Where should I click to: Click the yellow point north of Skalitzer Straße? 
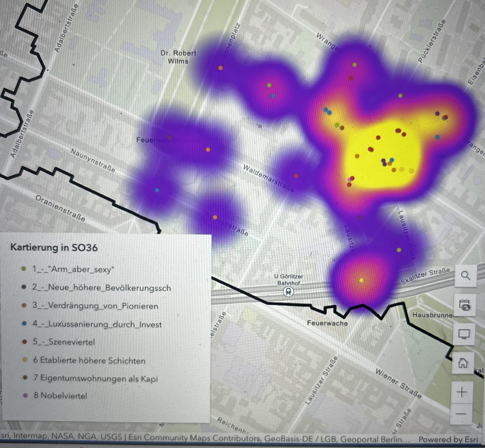361,280
